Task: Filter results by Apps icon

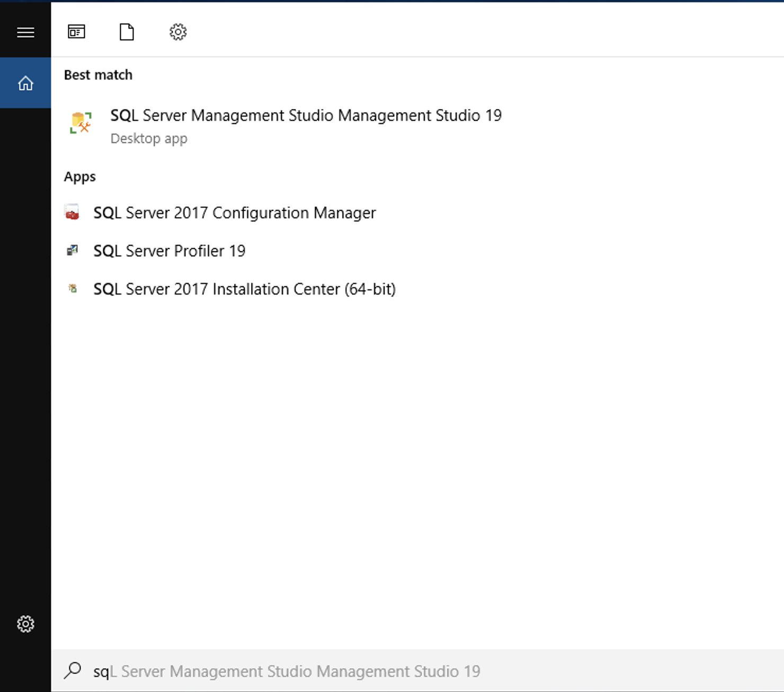Action: pyautogui.click(x=76, y=32)
